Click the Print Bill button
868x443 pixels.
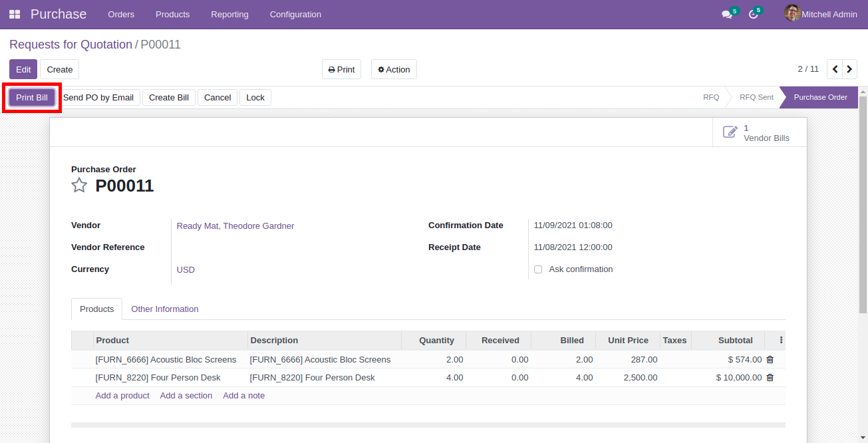point(32,98)
